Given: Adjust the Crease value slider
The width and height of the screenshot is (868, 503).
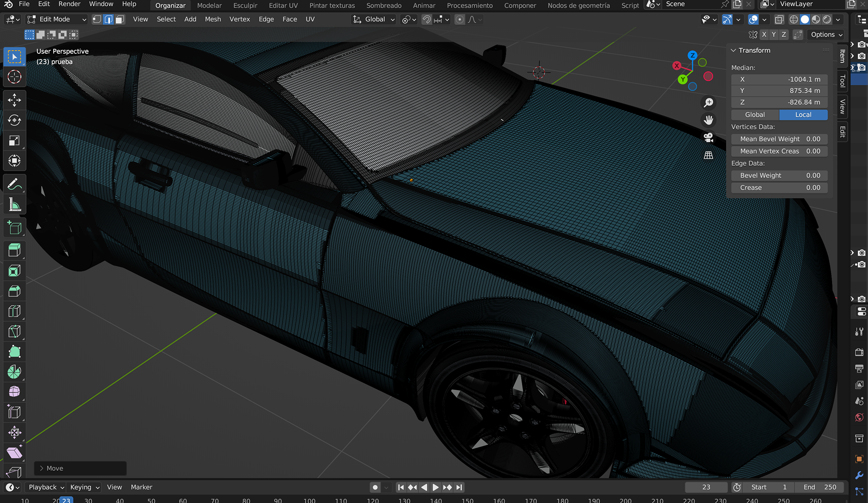Looking at the screenshot, I should (779, 188).
